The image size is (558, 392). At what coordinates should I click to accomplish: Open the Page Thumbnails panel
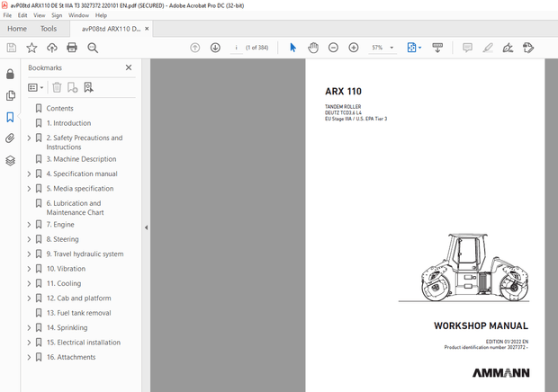[x=10, y=95]
